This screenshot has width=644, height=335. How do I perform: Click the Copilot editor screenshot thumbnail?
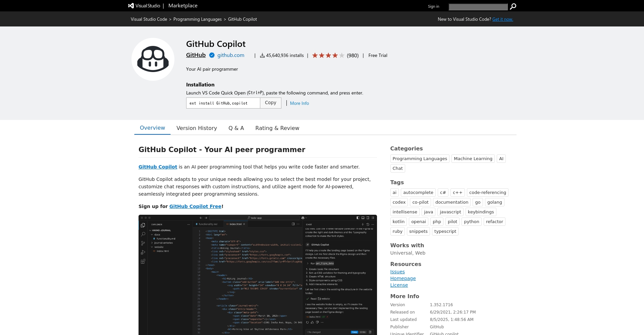[x=258, y=275]
